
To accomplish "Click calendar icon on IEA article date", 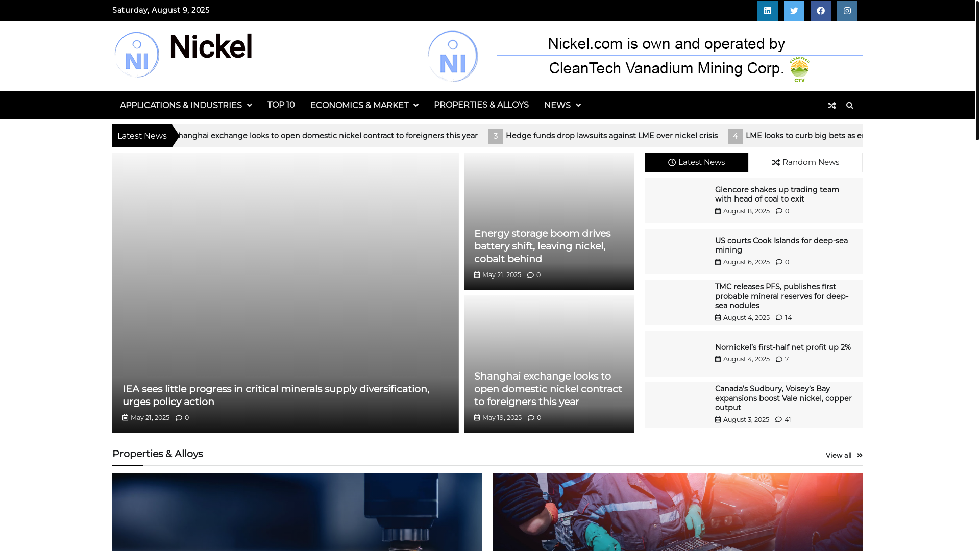I will [x=126, y=417].
